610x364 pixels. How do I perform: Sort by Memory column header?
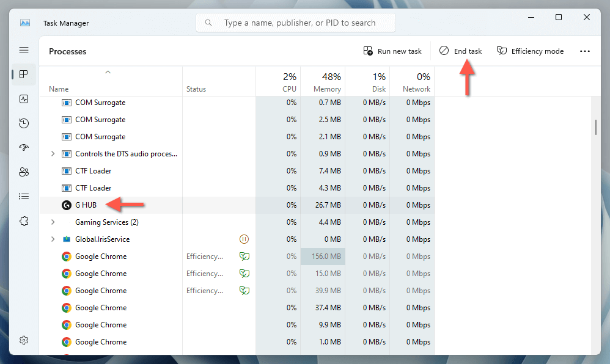[x=323, y=82]
